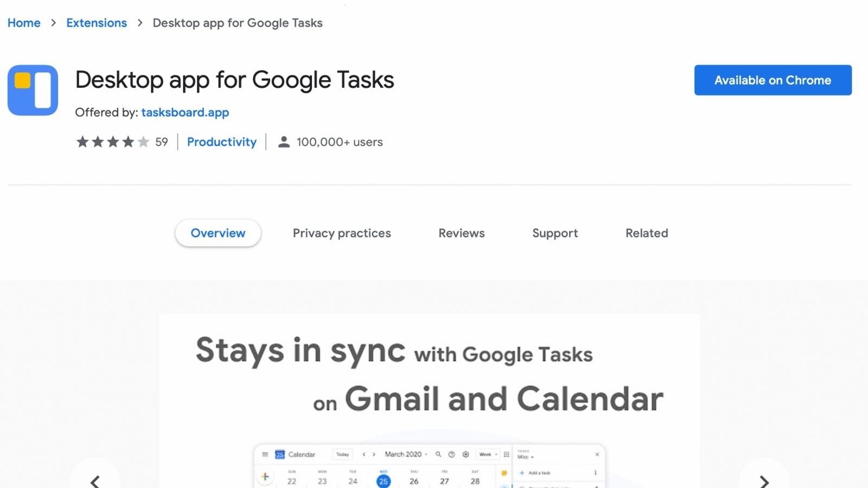868x488 pixels.
Task: Click the blue TasksBoard app icon
Action: tap(33, 90)
